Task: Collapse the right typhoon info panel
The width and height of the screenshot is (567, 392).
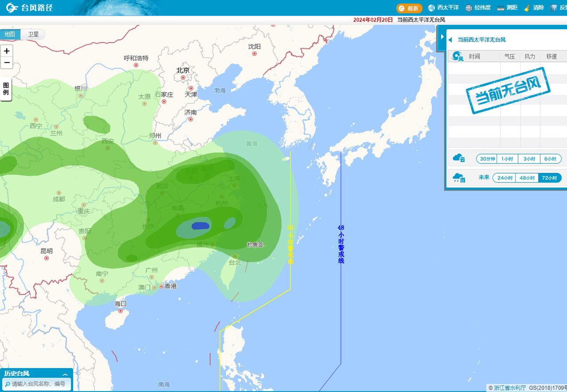Action: point(441,36)
